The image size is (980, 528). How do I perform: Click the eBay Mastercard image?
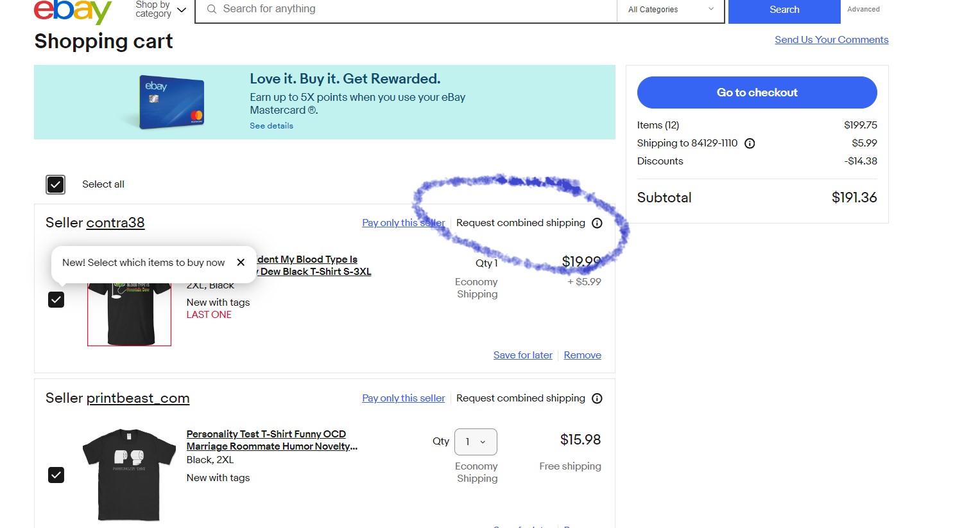click(x=171, y=102)
